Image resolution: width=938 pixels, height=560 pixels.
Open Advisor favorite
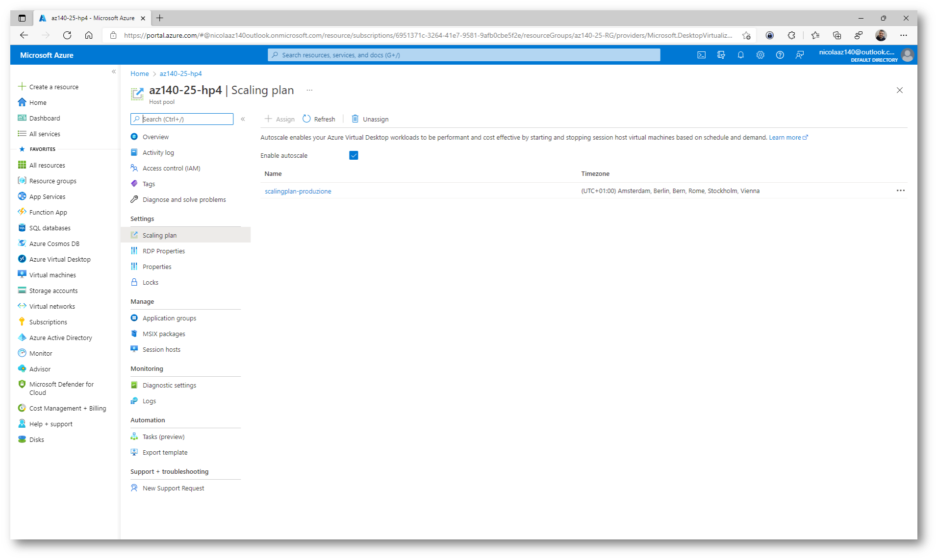pos(40,369)
